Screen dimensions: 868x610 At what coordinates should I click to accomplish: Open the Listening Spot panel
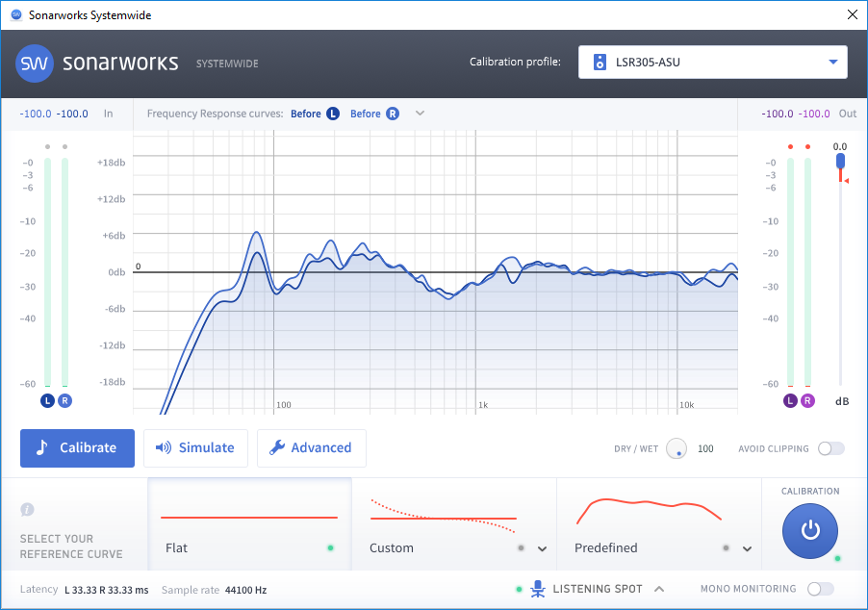tap(598, 589)
